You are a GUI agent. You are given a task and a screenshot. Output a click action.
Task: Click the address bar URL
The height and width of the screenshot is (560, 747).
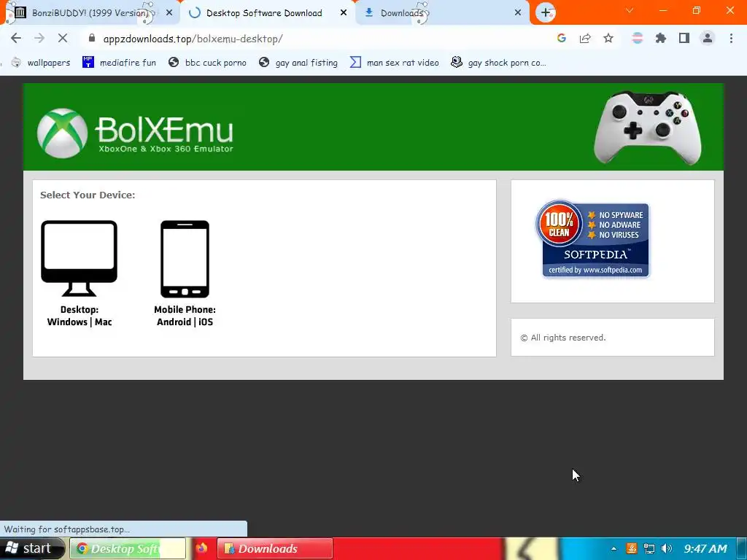pyautogui.click(x=193, y=39)
